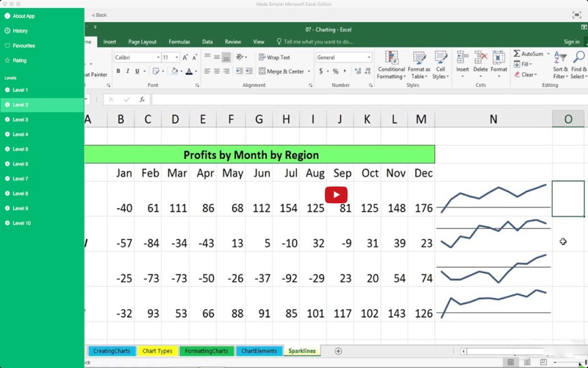Click the Wrap Text button
This screenshot has height=368, width=588.
tap(274, 57)
